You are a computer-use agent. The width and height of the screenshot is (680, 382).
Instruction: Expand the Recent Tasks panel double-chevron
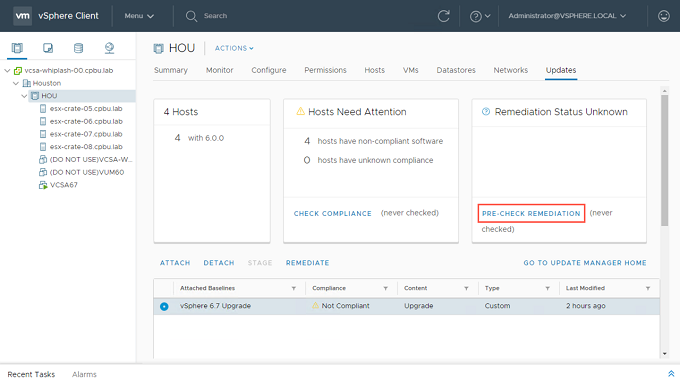[x=671, y=374]
